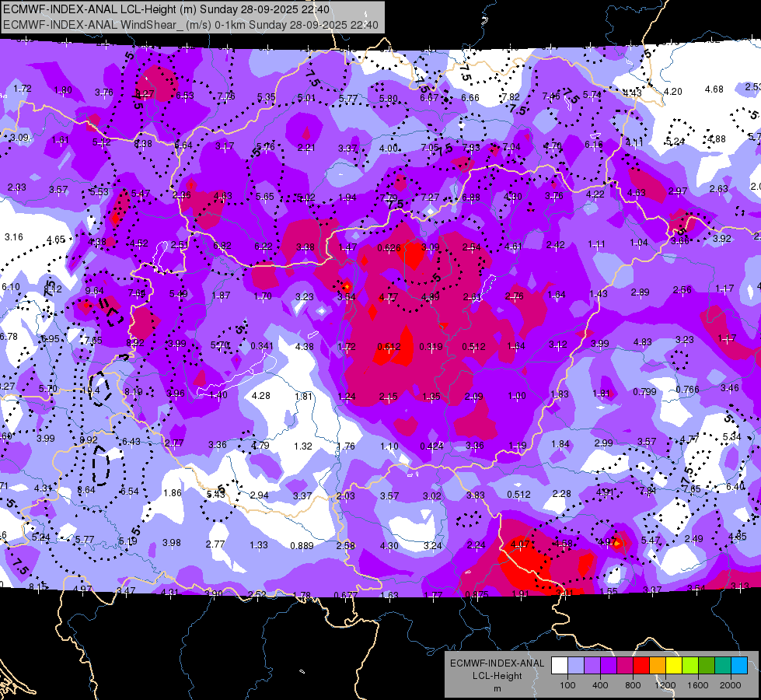Click the legend tick label 2000
The image size is (761, 700).
tap(731, 685)
